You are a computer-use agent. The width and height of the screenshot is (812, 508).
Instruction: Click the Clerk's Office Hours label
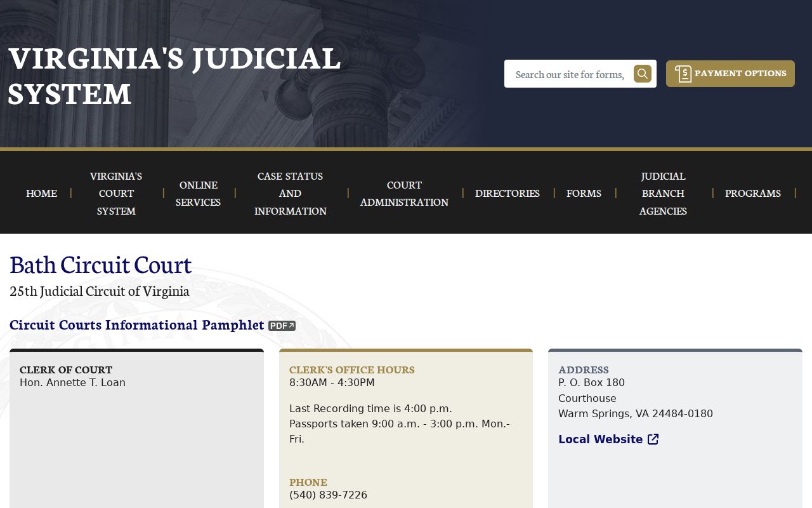coord(352,370)
